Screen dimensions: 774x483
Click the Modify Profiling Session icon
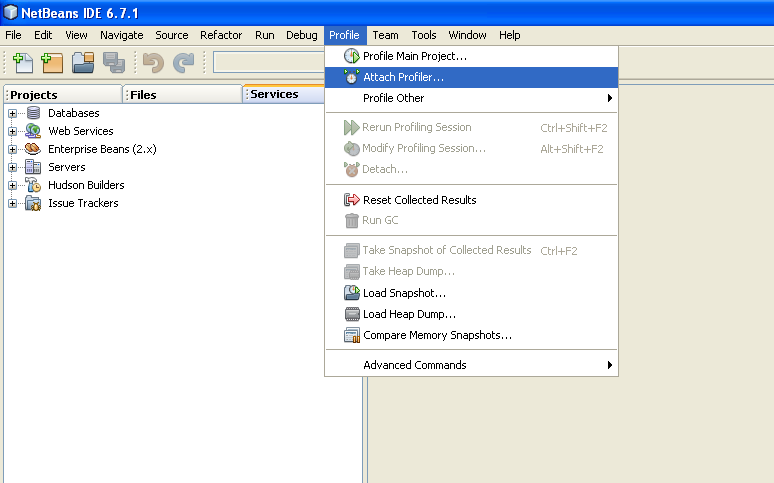(351, 148)
